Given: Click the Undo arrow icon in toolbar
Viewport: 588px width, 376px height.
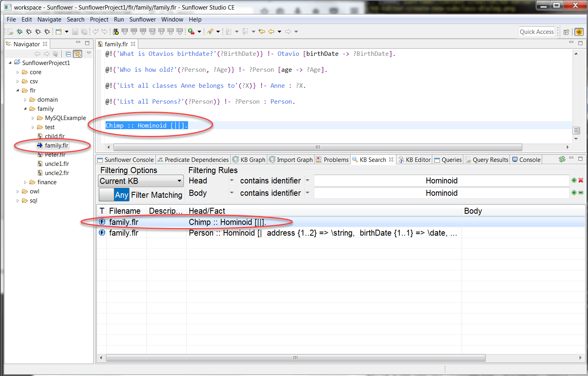Looking at the screenshot, I should pos(96,31).
